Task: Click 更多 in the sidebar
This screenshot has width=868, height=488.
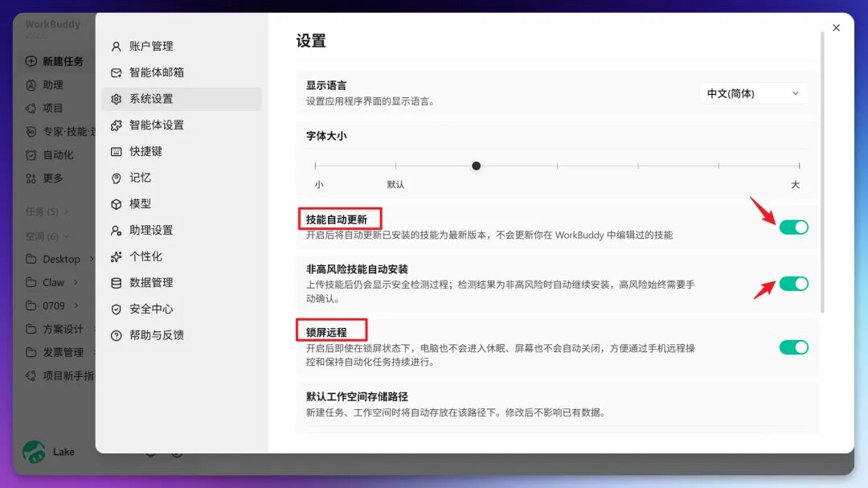Action: [x=53, y=178]
